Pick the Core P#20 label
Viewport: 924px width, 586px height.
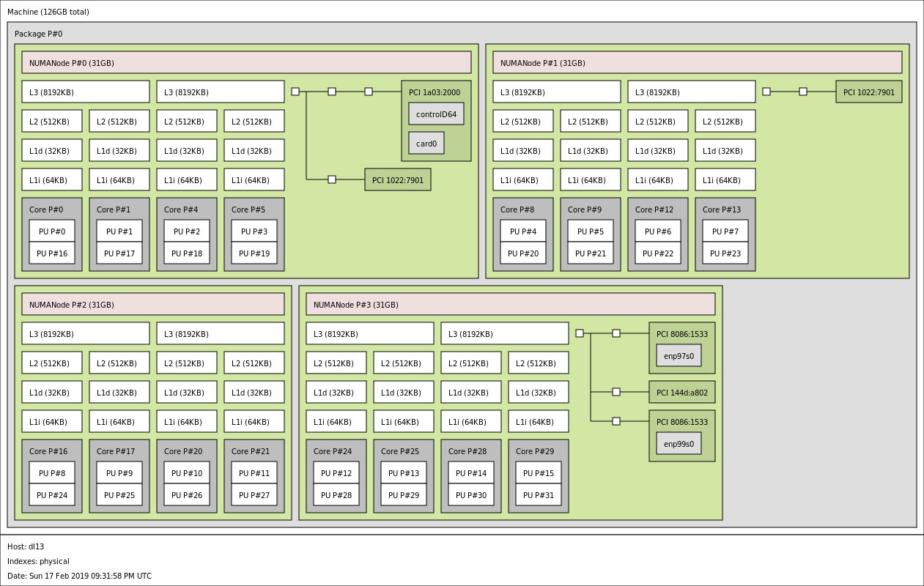pyautogui.click(x=183, y=452)
